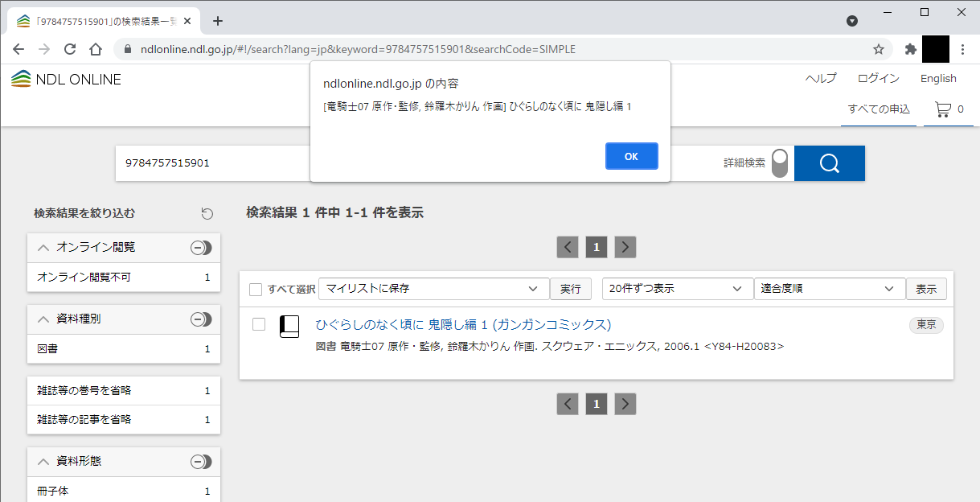
Task: Click the tab search down-arrow icon
Action: 852,21
